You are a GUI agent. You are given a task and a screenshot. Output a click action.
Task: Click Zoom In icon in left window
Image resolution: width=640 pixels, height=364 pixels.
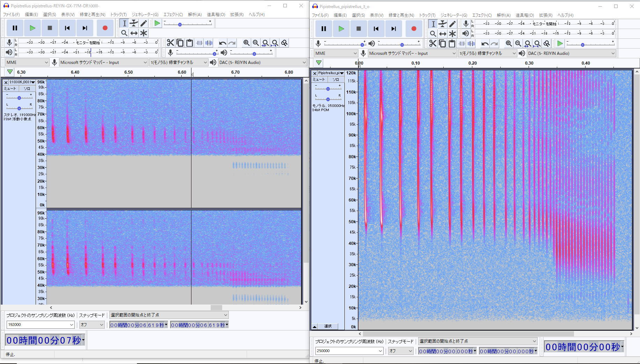pos(246,43)
